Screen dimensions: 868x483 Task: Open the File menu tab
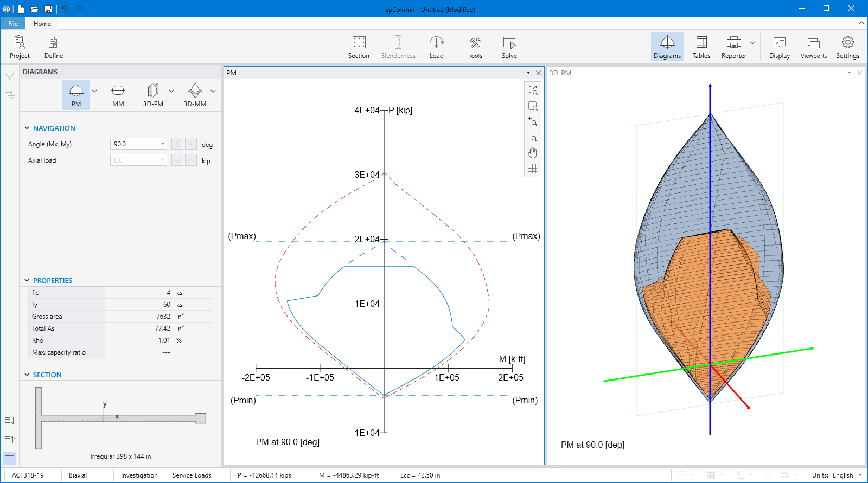click(13, 24)
